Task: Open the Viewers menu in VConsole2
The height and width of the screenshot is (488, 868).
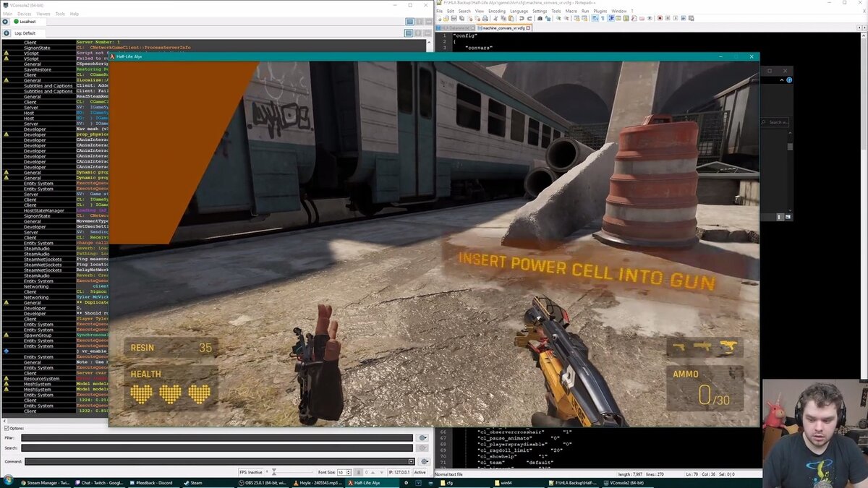Action: tap(43, 14)
